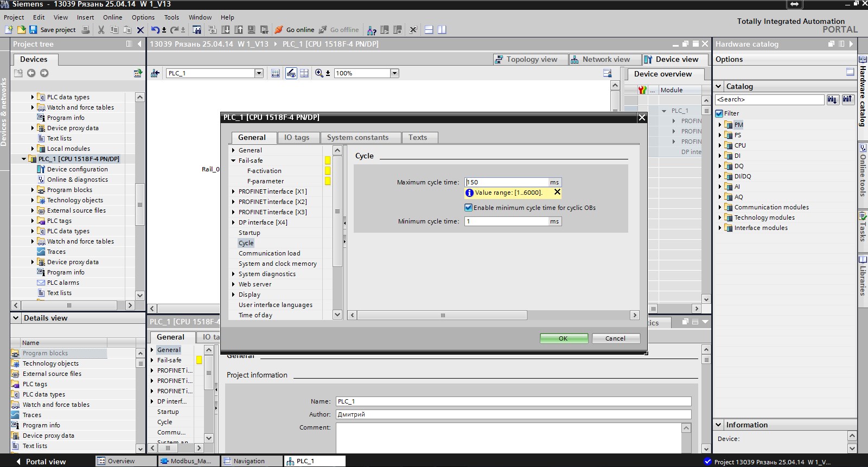This screenshot has height=467, width=868.
Task: Click the New project icon in toolbar
Action: (9, 30)
